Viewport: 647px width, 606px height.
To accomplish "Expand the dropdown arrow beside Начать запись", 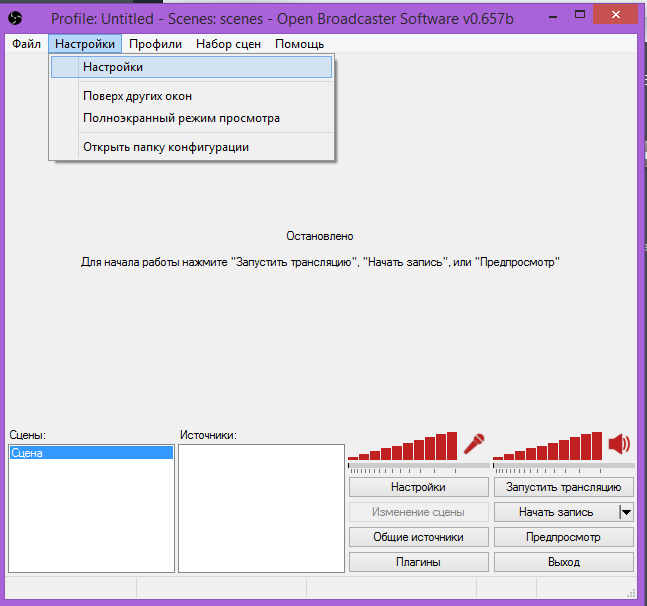I will [626, 512].
